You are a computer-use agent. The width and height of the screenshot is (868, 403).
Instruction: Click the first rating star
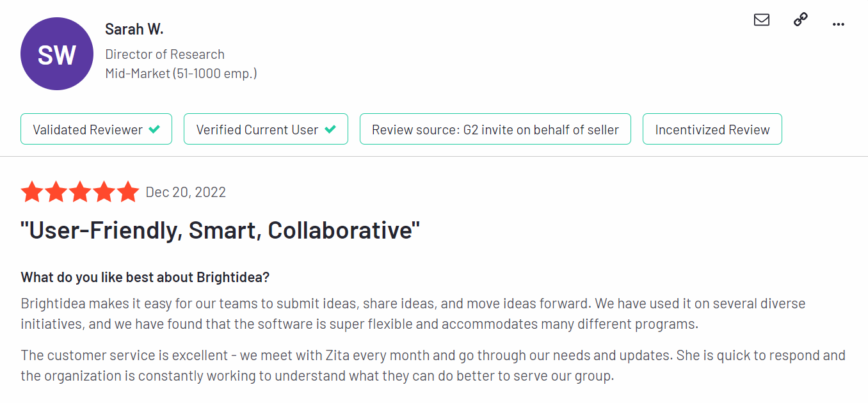31,192
